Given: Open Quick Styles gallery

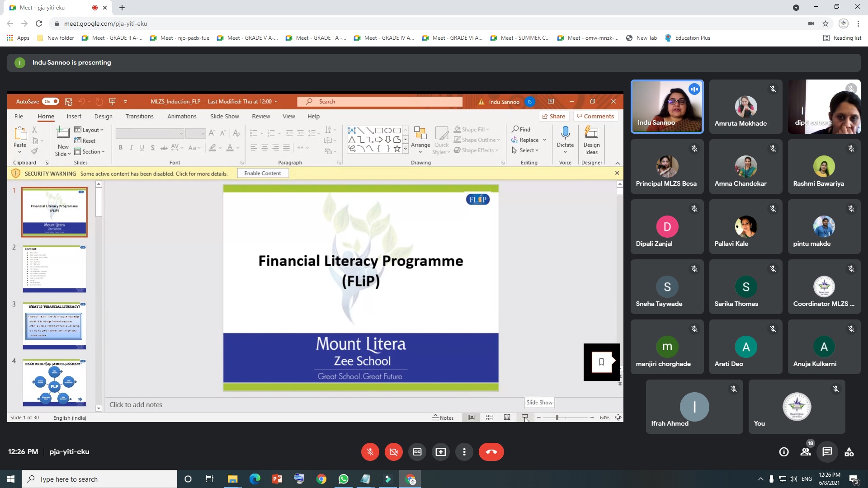Looking at the screenshot, I should click(x=442, y=140).
